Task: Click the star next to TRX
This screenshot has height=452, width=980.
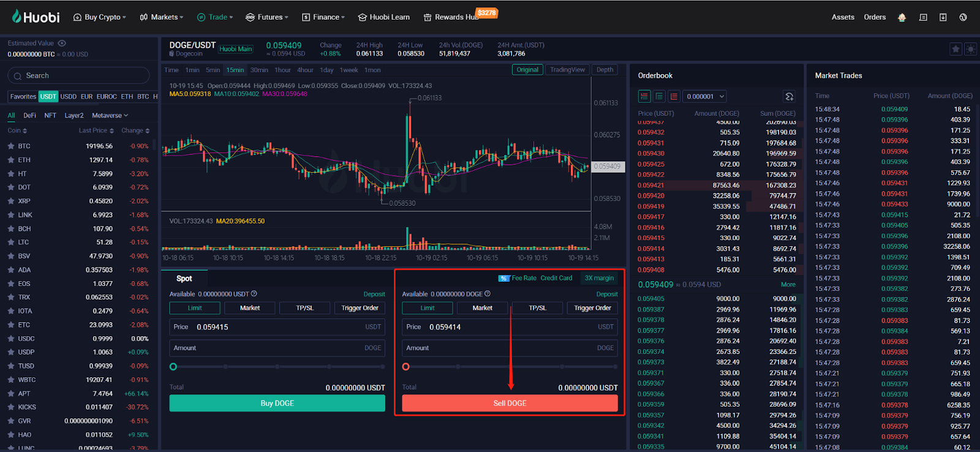Action: pos(11,297)
